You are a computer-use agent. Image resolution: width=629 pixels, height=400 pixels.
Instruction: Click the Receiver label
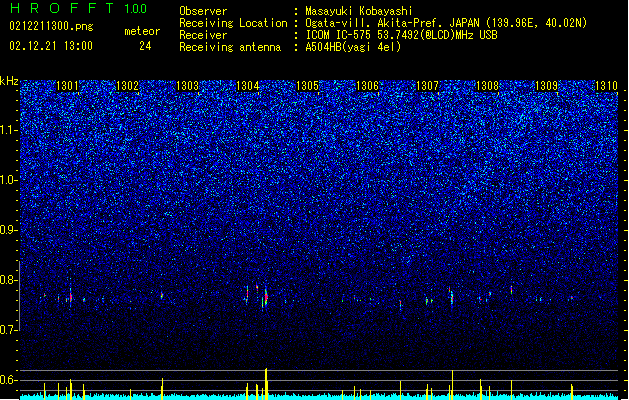pos(203,35)
